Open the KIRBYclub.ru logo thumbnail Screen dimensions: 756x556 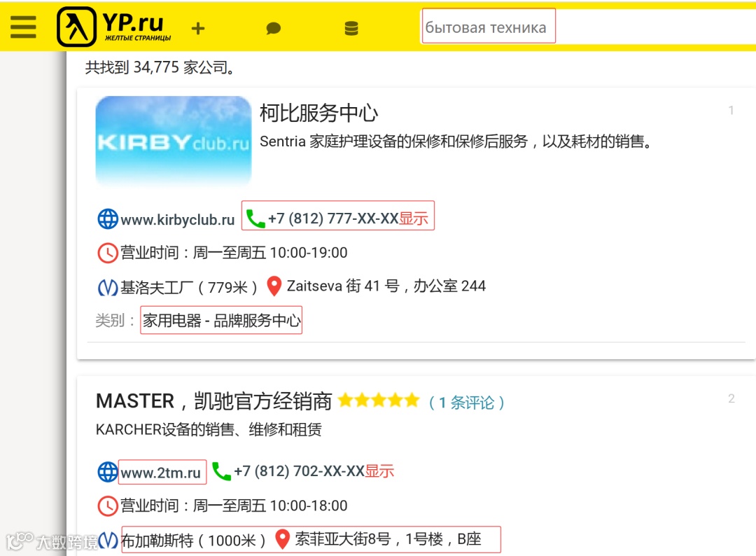pyautogui.click(x=174, y=140)
